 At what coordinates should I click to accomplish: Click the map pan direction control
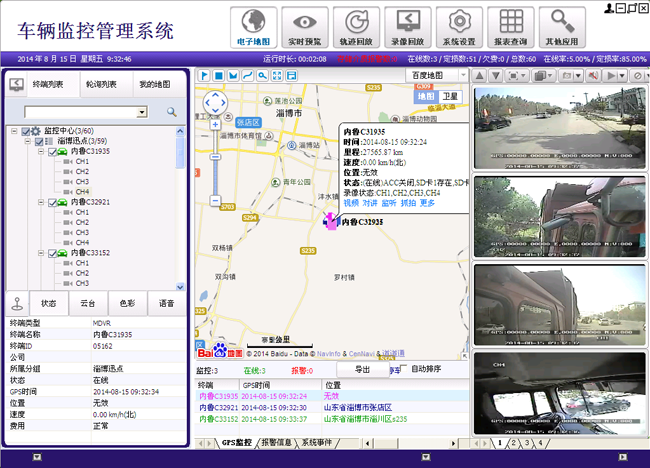pos(215,102)
